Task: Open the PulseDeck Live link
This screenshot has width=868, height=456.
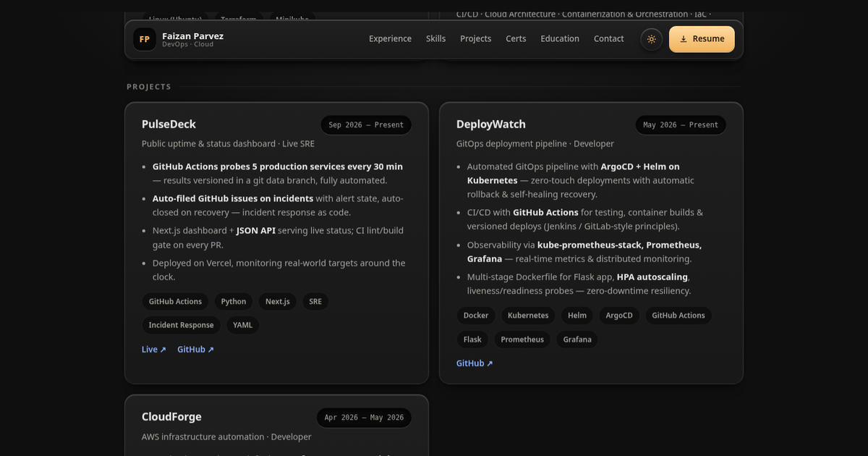Action: tap(154, 350)
